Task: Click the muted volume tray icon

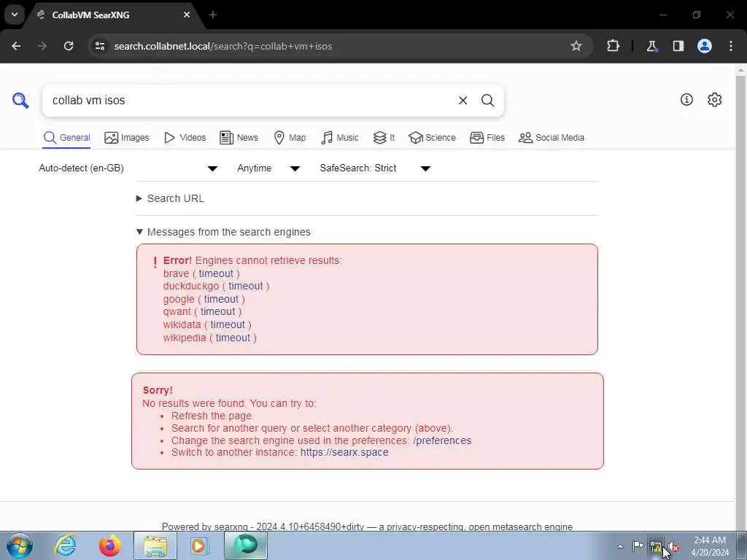Action: [x=673, y=547]
